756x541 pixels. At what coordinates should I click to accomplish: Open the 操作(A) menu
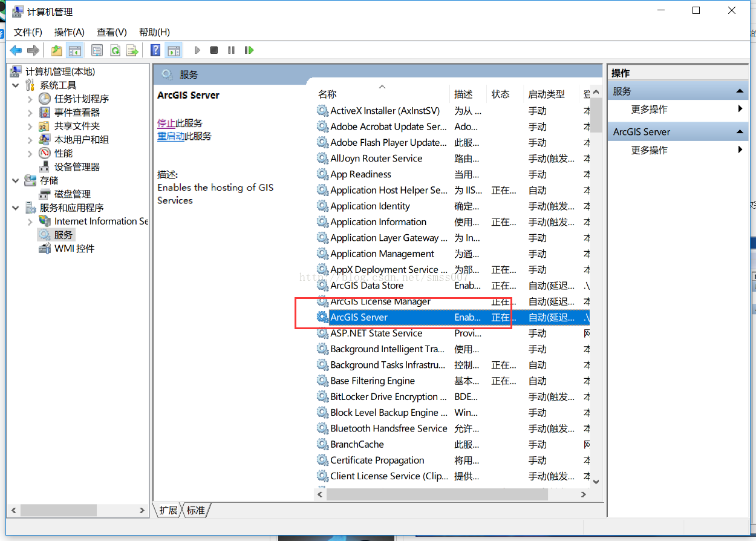69,32
